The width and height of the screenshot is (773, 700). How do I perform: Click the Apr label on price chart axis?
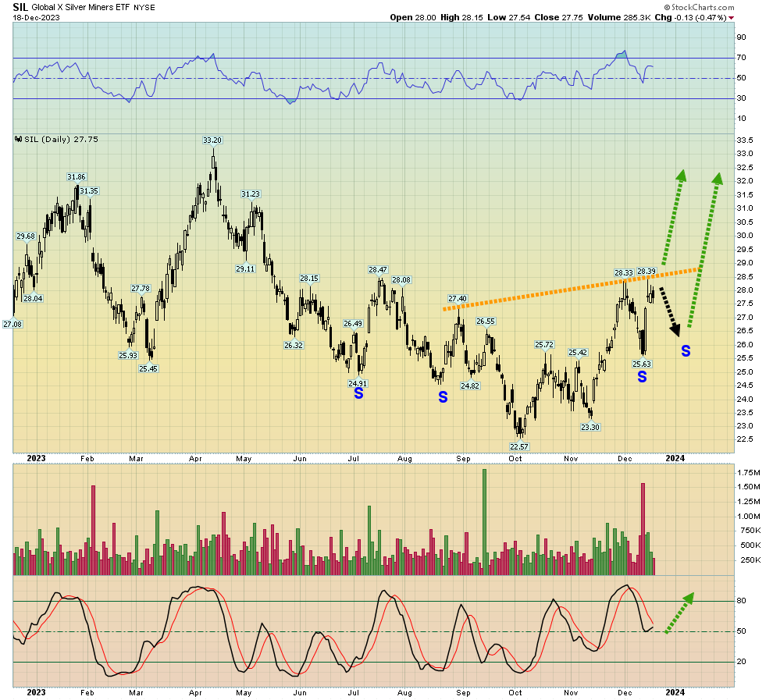pos(196,459)
